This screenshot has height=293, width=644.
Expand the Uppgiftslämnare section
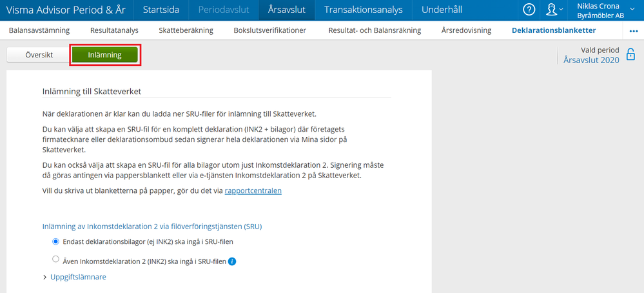pyautogui.click(x=74, y=277)
